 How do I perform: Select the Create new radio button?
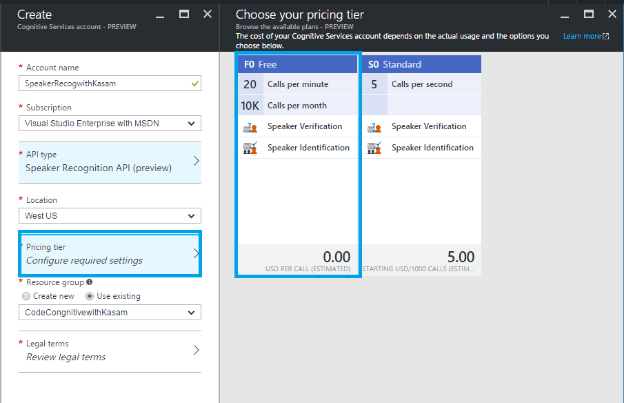tap(25, 296)
